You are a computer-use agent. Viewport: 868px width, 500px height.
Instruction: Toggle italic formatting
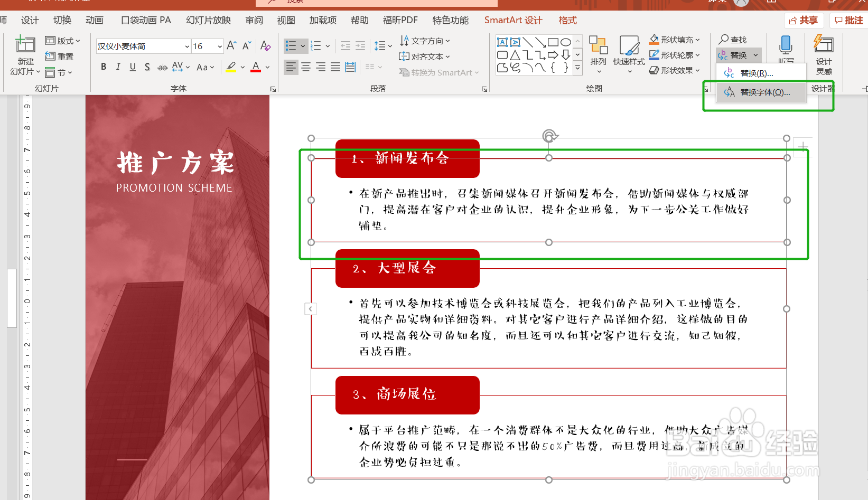(118, 67)
